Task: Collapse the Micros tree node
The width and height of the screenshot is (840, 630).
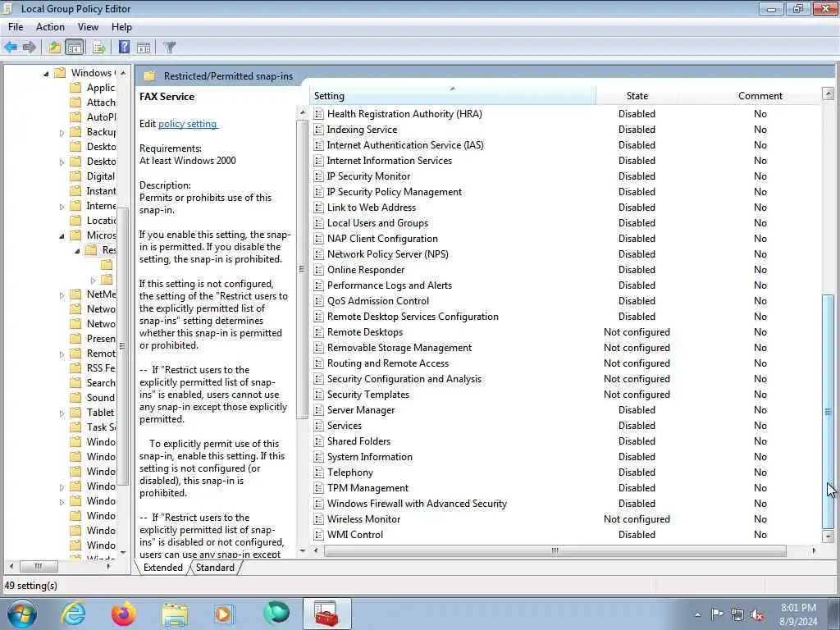Action: point(62,235)
